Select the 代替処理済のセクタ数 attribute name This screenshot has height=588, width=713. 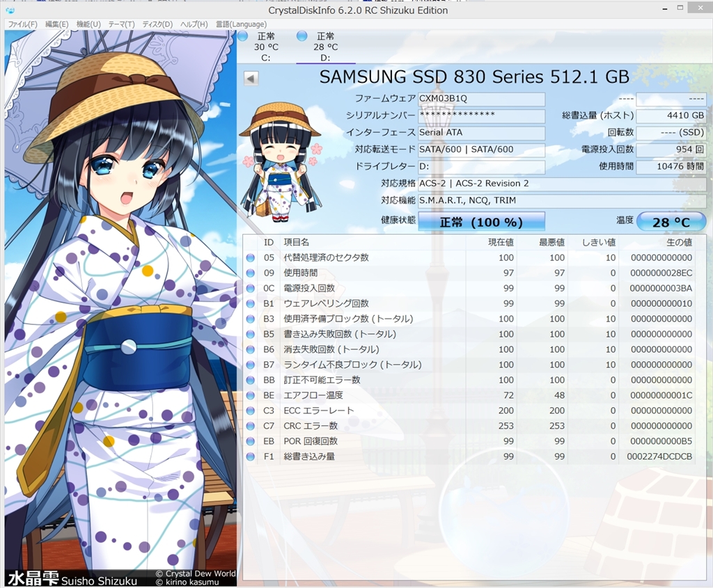pos(326,257)
